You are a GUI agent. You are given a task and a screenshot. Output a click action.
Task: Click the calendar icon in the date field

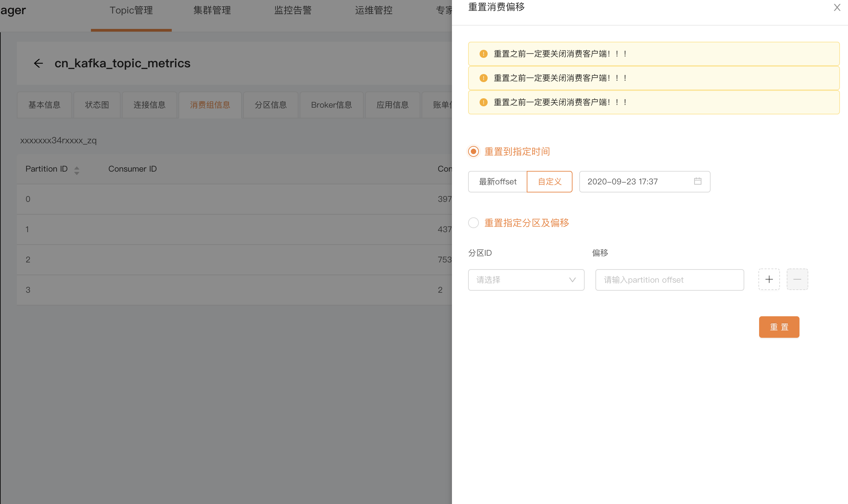697,181
